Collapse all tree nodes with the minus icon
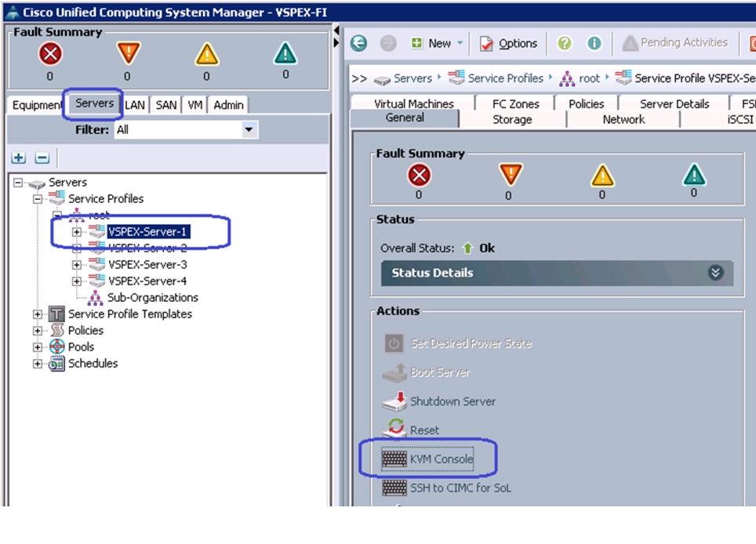Viewport: 756px width, 544px height. tap(42, 158)
